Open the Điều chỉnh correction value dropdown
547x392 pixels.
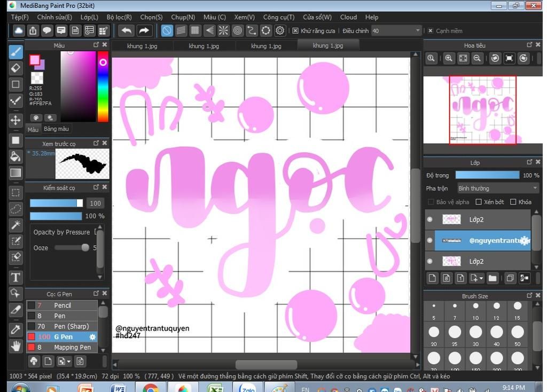pos(418,30)
